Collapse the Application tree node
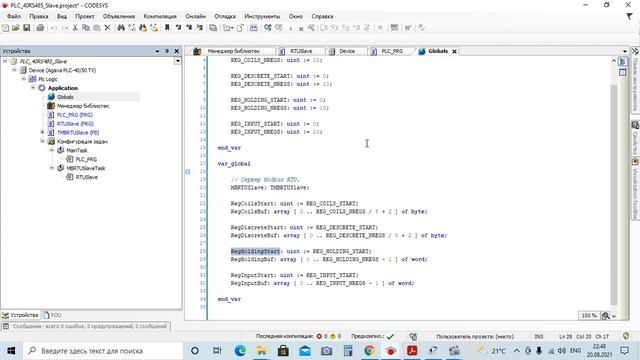640x360 pixels. point(33,88)
